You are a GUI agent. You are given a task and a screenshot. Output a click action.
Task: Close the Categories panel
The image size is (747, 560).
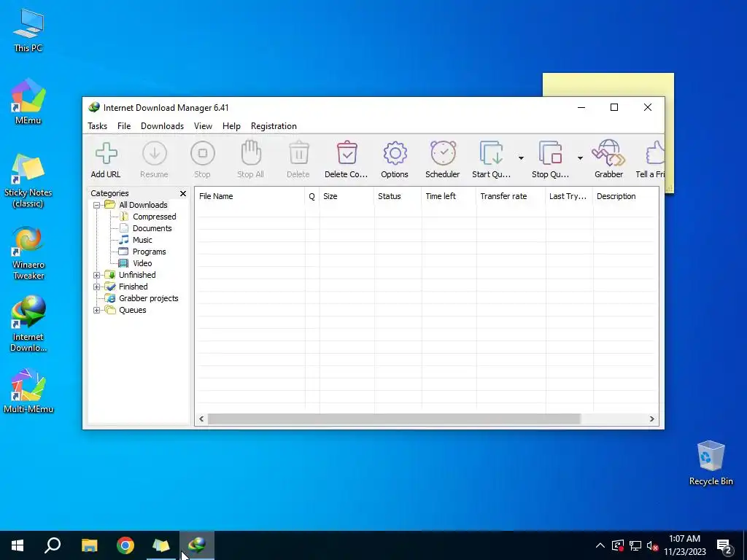[x=183, y=193]
